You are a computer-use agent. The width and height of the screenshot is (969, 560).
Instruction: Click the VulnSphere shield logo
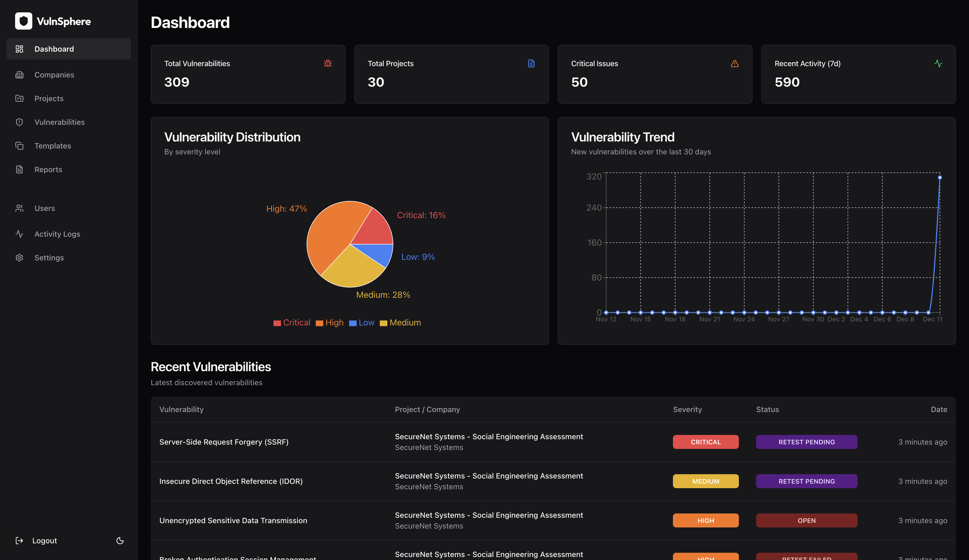(x=23, y=21)
